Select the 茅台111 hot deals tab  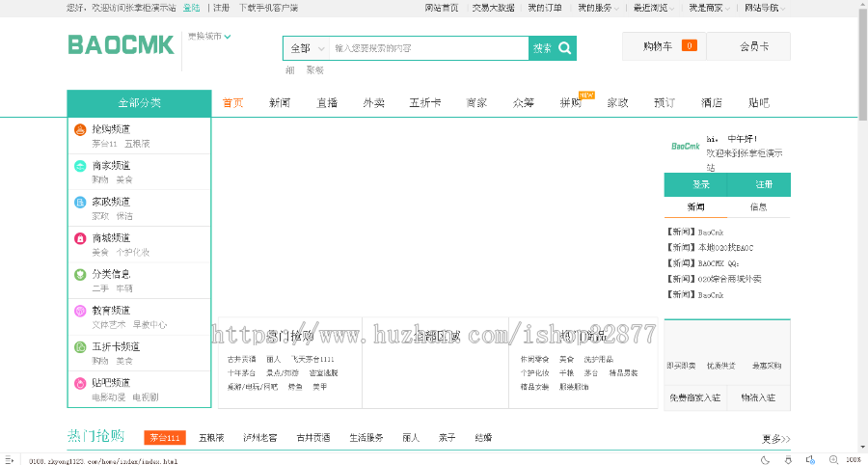165,438
